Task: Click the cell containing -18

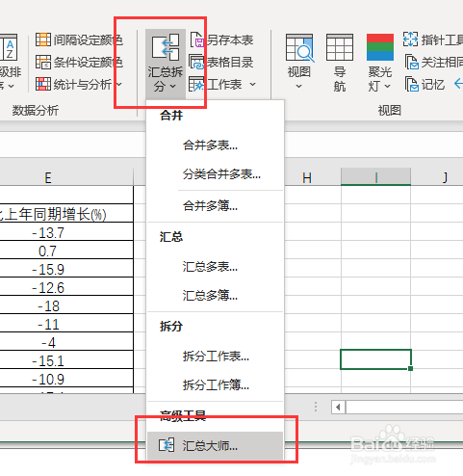Action: [x=66, y=305]
